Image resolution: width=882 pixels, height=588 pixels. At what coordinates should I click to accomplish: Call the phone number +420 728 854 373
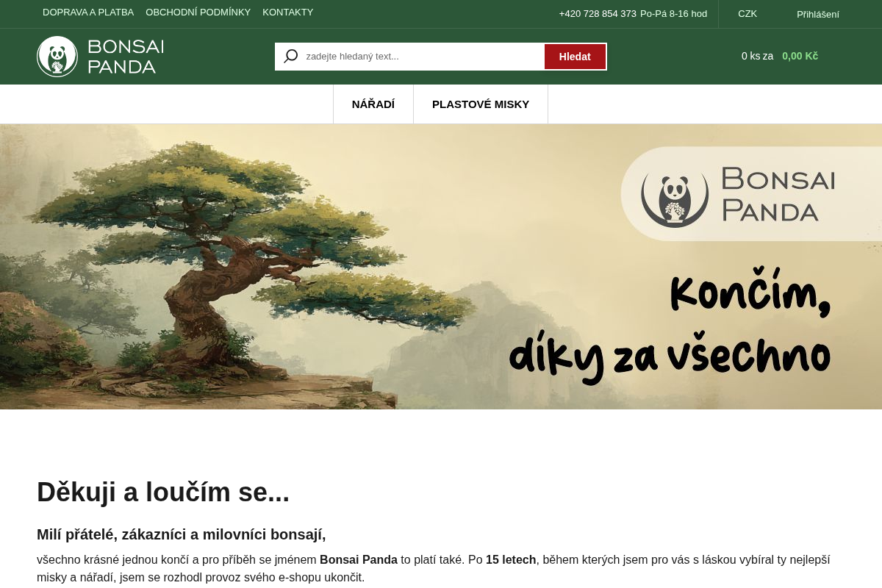(x=598, y=14)
